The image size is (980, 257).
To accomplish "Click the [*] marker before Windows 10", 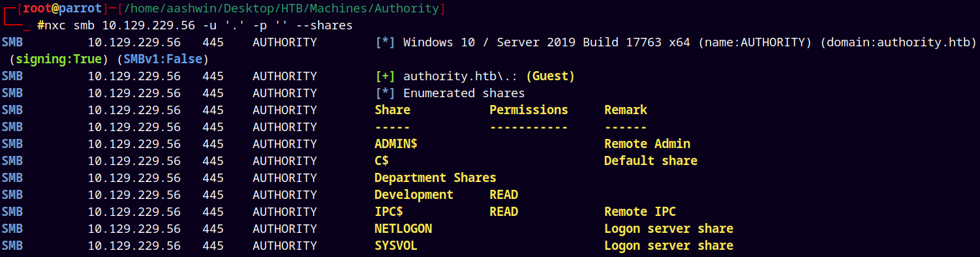I will point(386,43).
